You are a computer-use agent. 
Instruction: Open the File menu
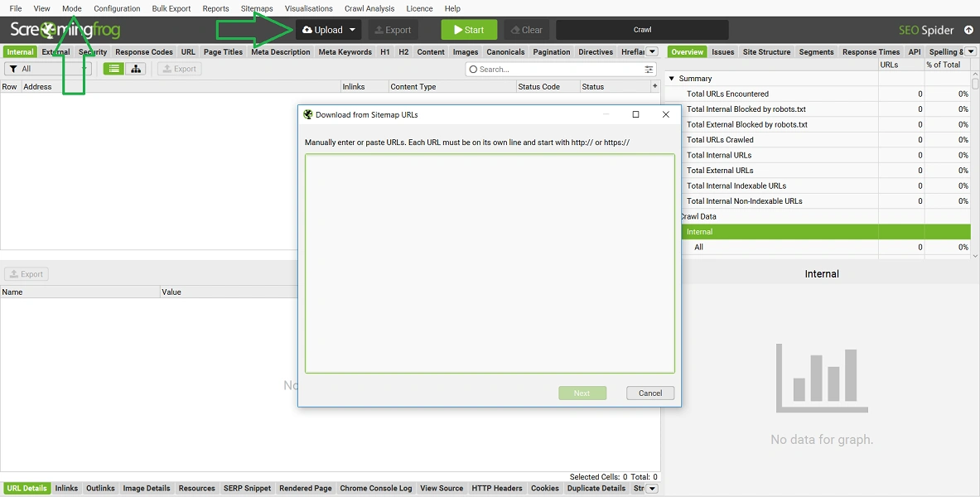pyautogui.click(x=16, y=9)
